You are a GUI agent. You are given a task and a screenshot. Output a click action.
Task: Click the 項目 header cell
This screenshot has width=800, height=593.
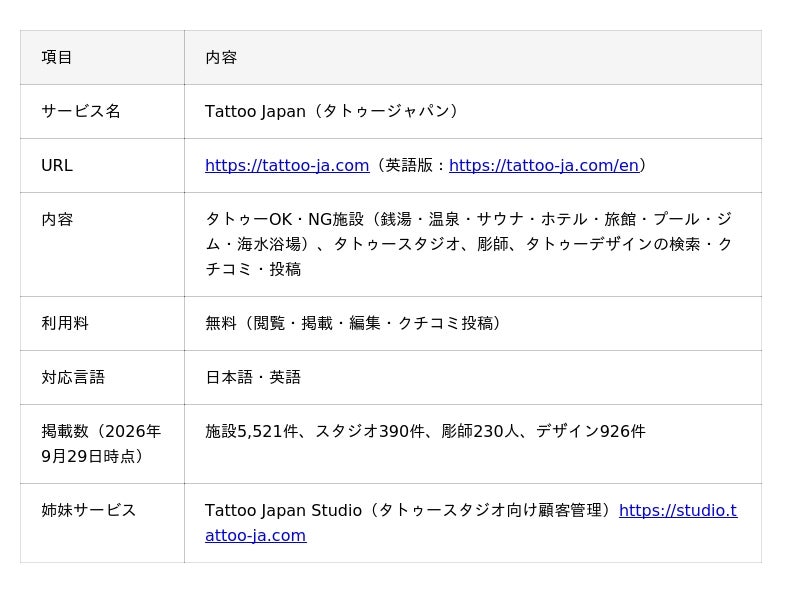coord(102,57)
